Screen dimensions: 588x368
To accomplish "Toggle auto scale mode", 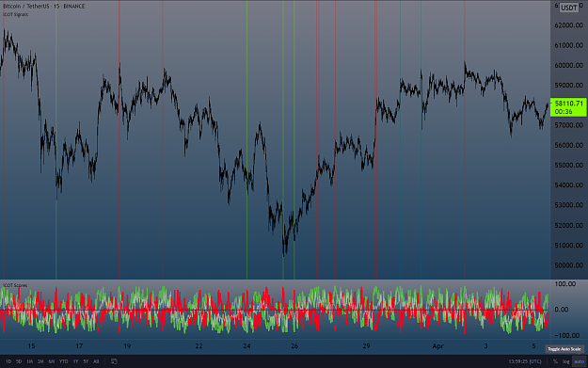I will (580, 361).
